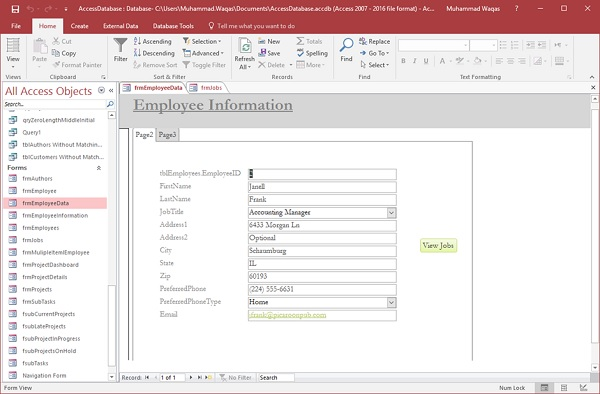Viewport: 600px width, 394px height.
Task: Switch to Form View status icon
Action: tap(544, 387)
